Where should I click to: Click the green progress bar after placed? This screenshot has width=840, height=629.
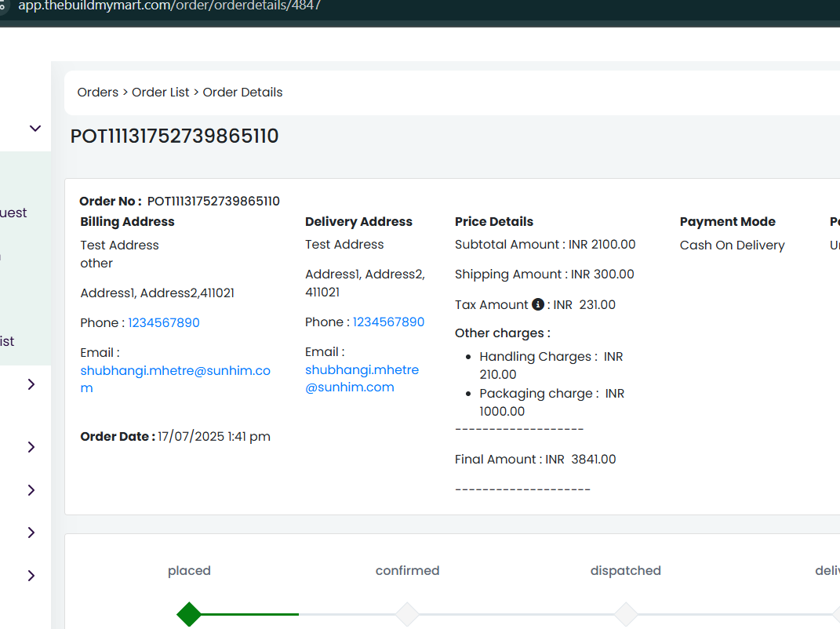pyautogui.click(x=249, y=614)
